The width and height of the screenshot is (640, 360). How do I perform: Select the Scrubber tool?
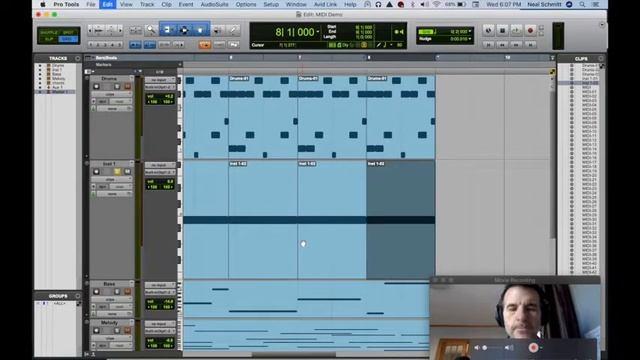coord(217,30)
